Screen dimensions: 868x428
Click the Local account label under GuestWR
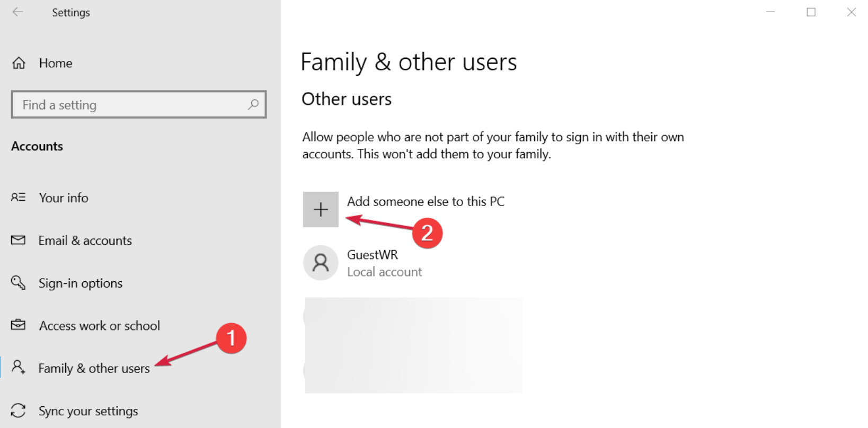[x=385, y=272]
